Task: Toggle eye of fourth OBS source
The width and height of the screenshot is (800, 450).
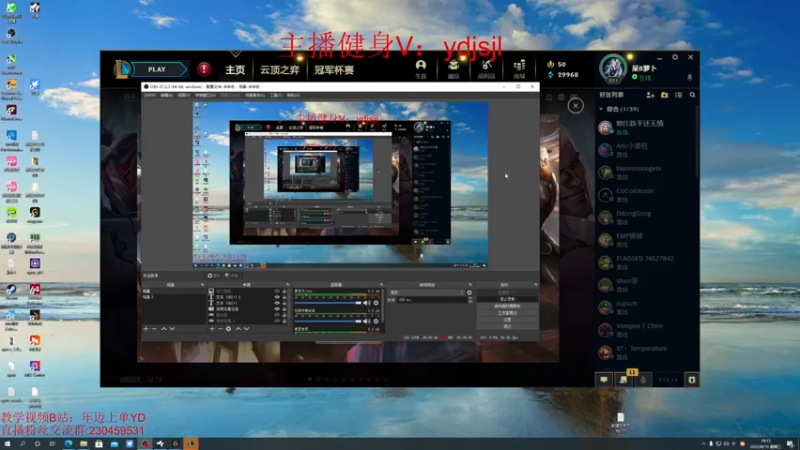Action: 277,309
